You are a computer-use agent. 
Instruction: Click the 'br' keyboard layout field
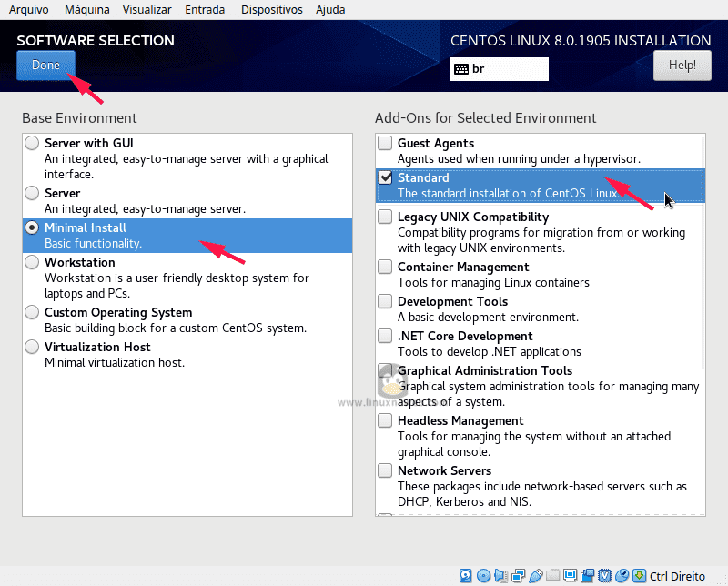pos(499,69)
